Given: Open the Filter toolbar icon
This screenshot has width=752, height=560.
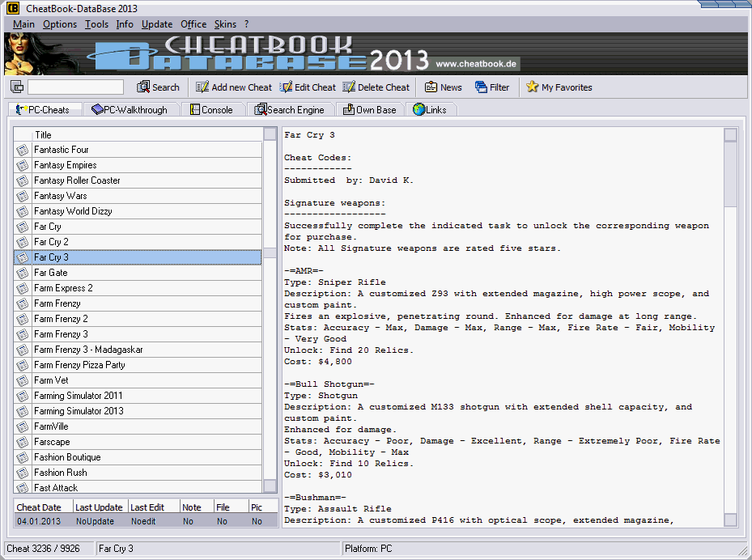Looking at the screenshot, I should tap(481, 87).
